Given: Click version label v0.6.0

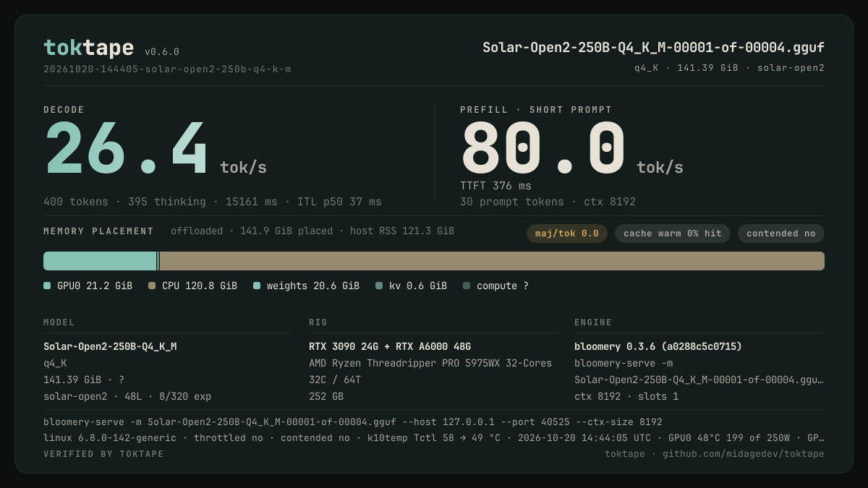Looking at the screenshot, I should pyautogui.click(x=162, y=52).
